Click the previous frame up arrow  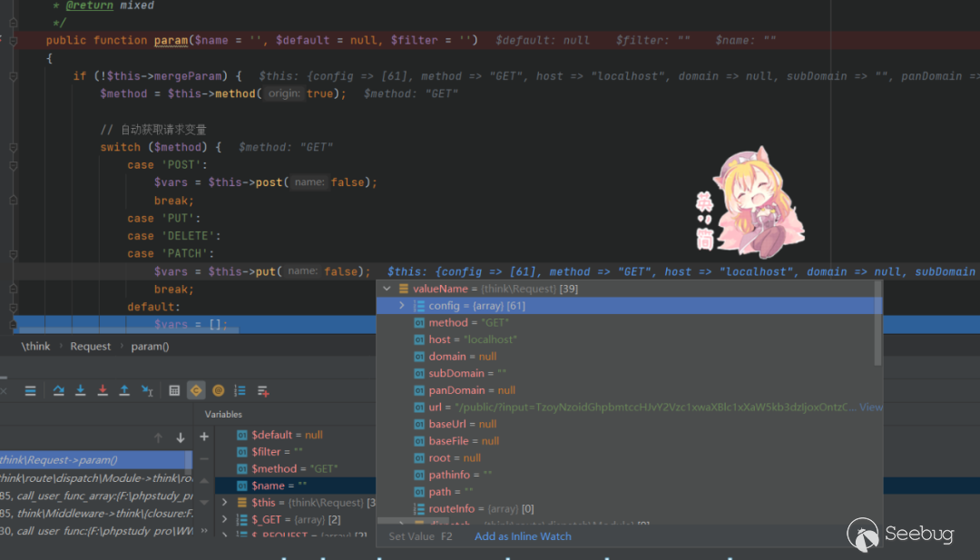pyautogui.click(x=158, y=437)
